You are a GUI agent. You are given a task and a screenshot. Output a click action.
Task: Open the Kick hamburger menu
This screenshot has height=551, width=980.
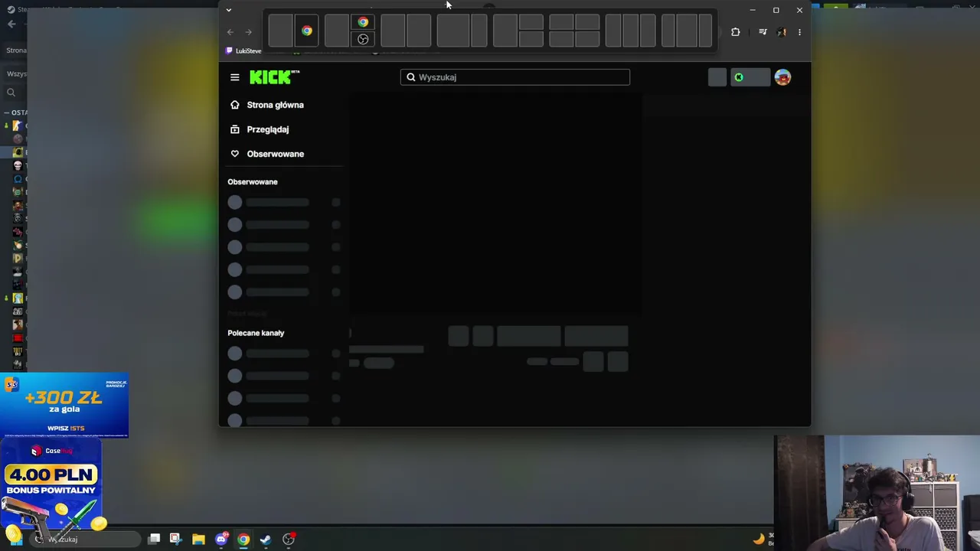coord(235,77)
